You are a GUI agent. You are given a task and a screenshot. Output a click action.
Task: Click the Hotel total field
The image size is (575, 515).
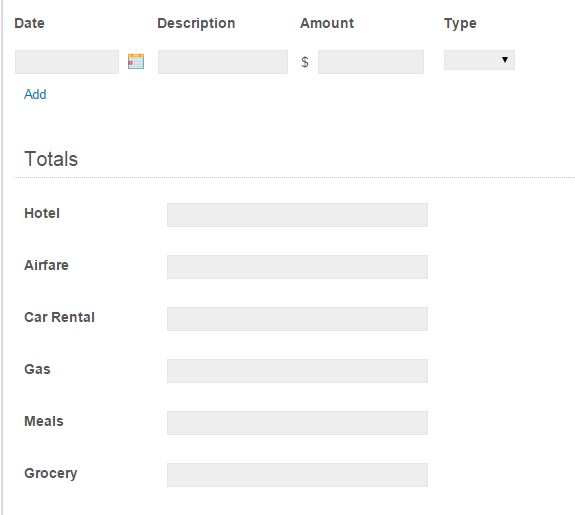tap(297, 215)
